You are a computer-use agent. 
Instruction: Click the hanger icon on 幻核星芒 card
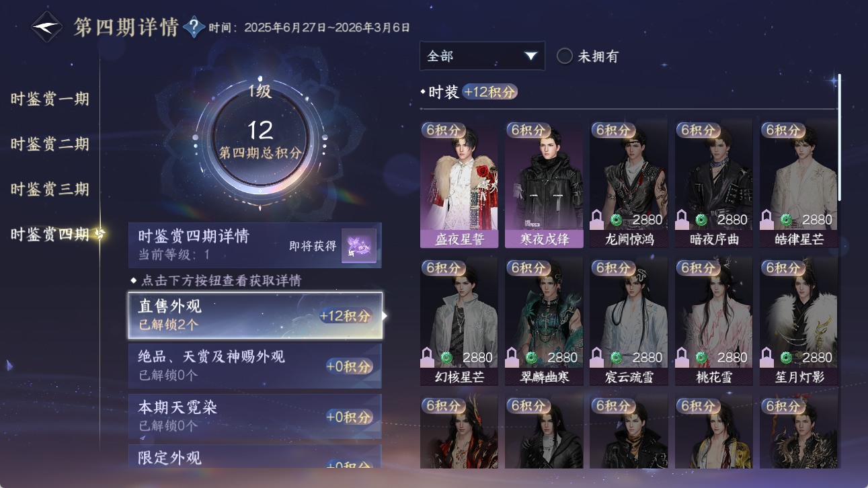[x=428, y=356]
